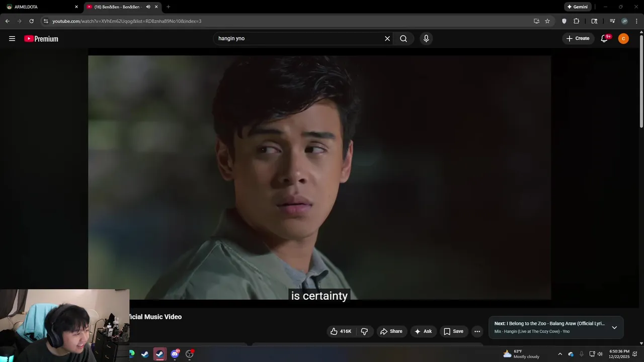The height and width of the screenshot is (362, 644).
Task: Open the JP Chrome profile avatar
Action: pos(624,21)
